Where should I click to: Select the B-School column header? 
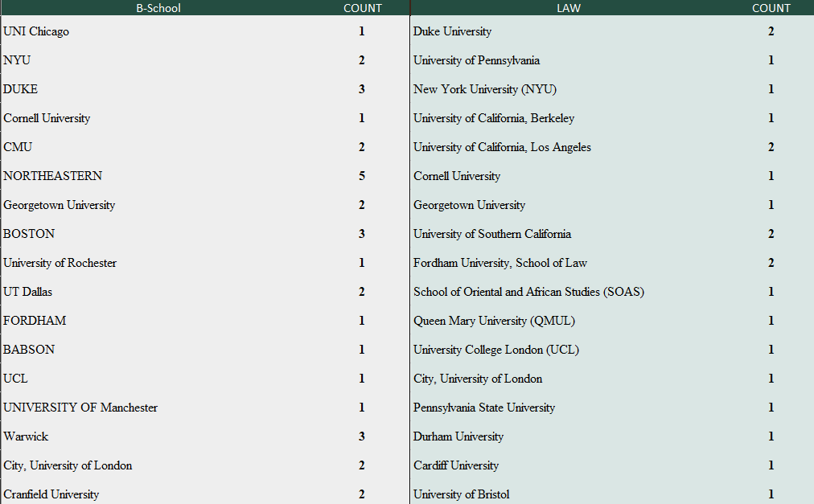point(158,8)
